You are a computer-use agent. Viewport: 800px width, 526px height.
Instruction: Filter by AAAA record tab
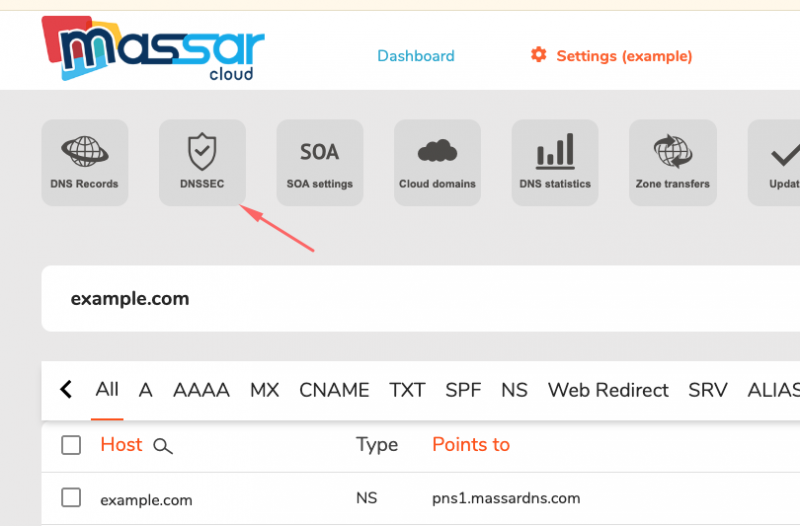202,390
